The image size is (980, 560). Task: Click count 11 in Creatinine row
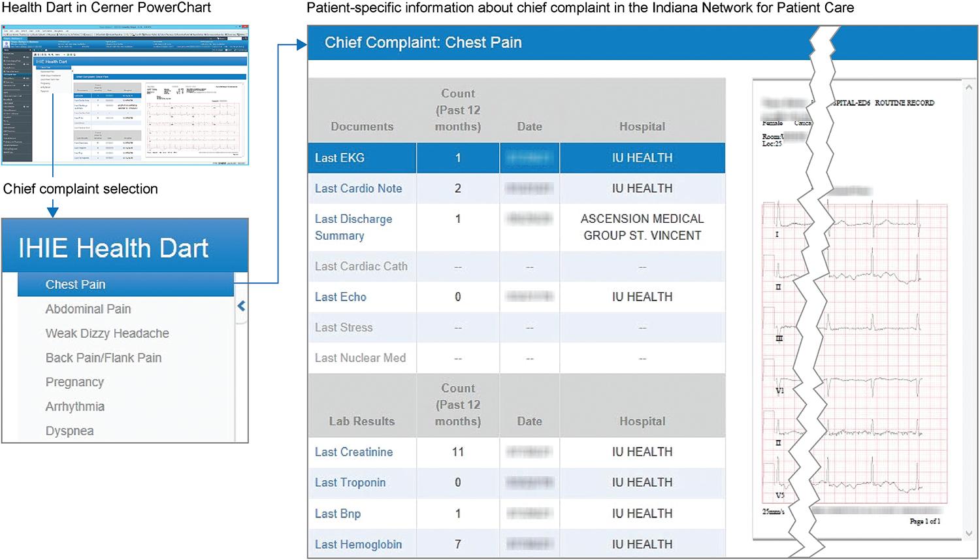pos(458,452)
